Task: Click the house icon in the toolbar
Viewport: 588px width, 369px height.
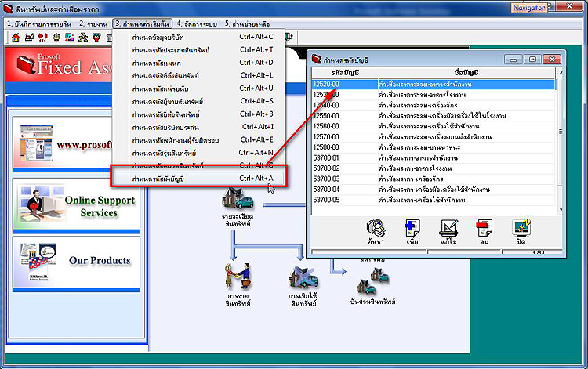Action: point(15,37)
